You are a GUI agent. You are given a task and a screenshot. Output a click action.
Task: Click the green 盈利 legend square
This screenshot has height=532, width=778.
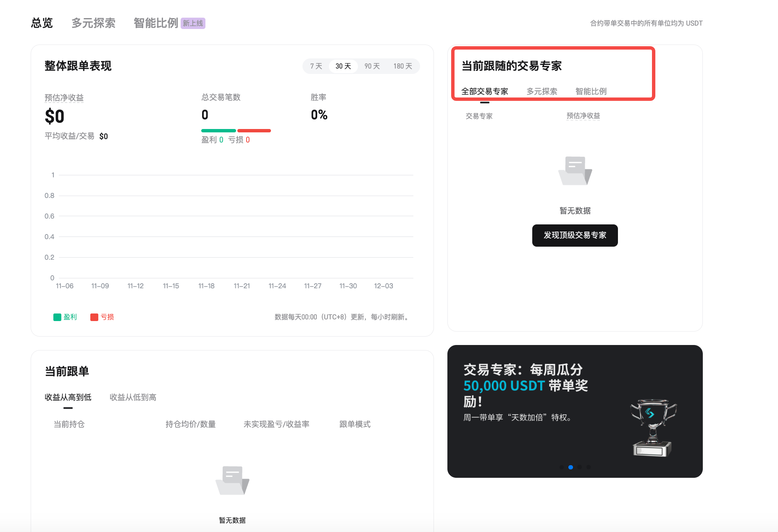click(58, 317)
